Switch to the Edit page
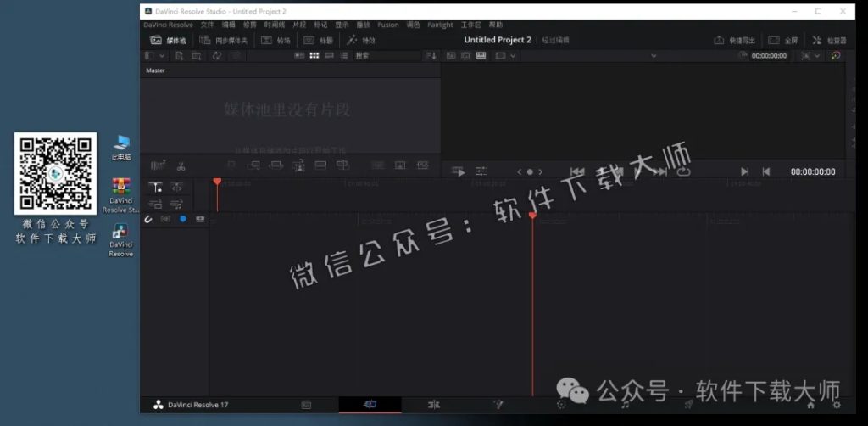Viewport: 868px width, 426px height. tap(433, 405)
